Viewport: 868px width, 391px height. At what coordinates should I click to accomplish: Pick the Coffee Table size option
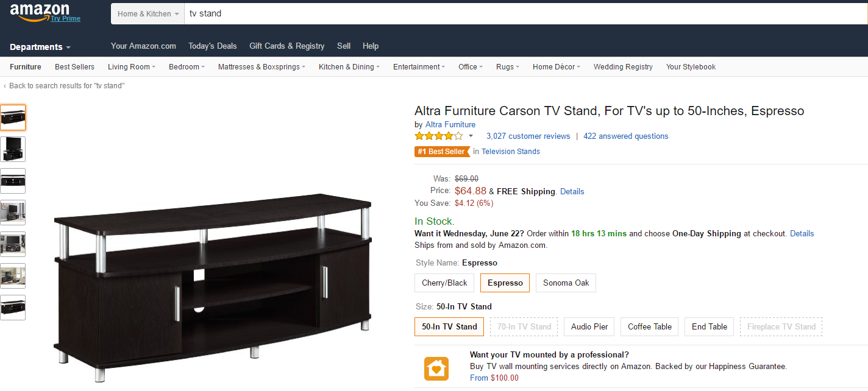(649, 326)
